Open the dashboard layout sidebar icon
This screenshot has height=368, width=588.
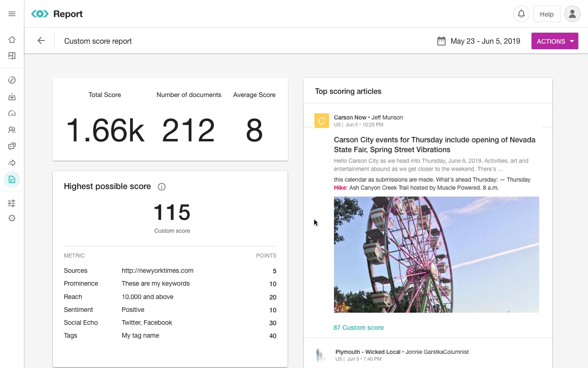12,56
